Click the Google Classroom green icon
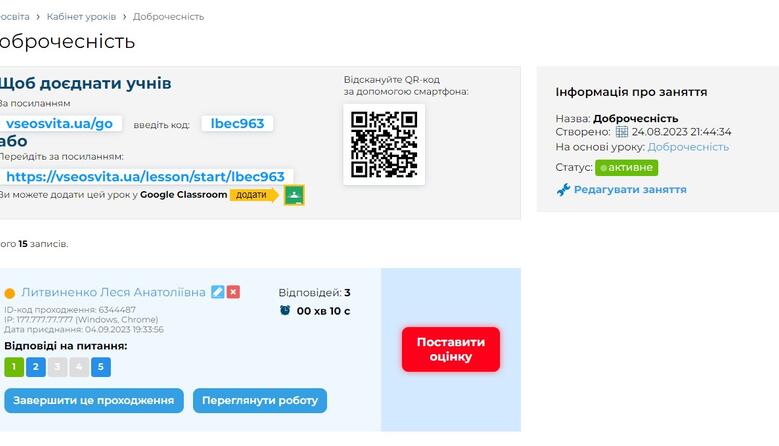Image resolution: width=779 pixels, height=446 pixels. pos(294,195)
